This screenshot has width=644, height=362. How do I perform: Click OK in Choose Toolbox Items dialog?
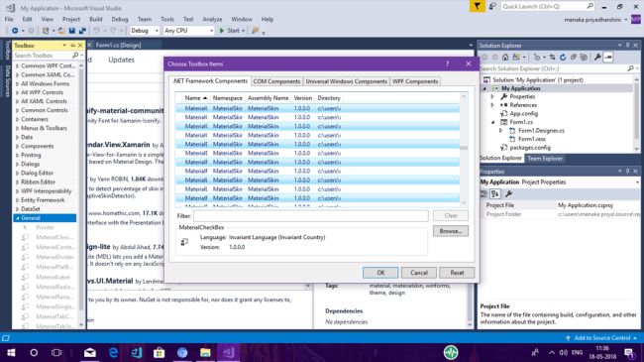coord(380,273)
